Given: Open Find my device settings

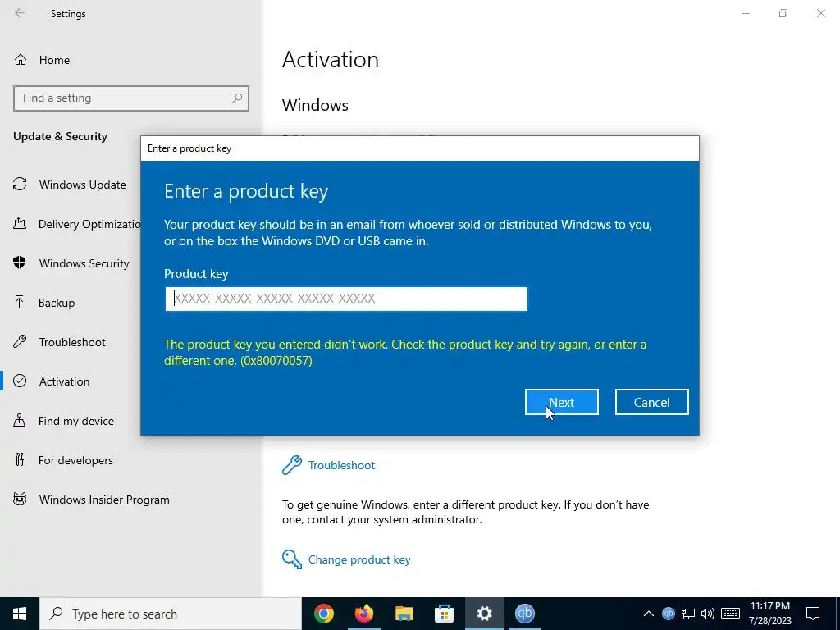Looking at the screenshot, I should pos(75,421).
